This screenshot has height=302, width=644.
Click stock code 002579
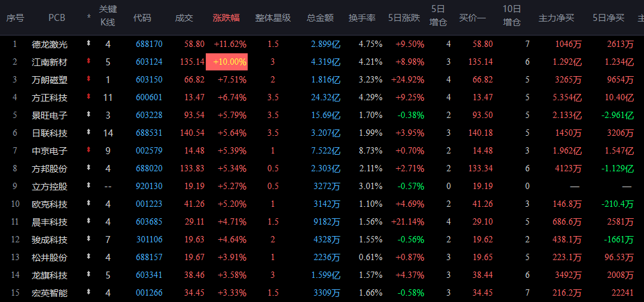click(x=149, y=151)
